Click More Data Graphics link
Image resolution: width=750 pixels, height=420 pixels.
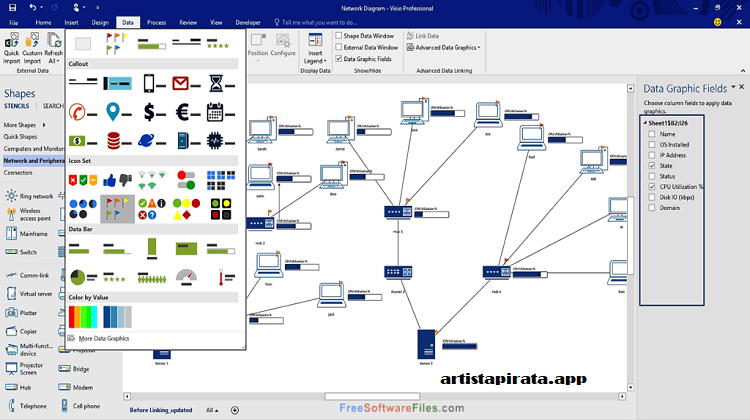104,338
